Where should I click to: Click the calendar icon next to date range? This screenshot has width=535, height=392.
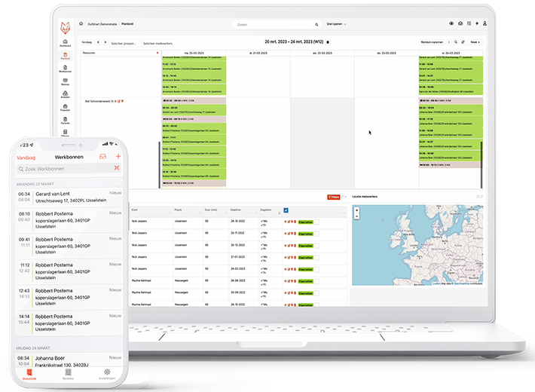(x=328, y=42)
